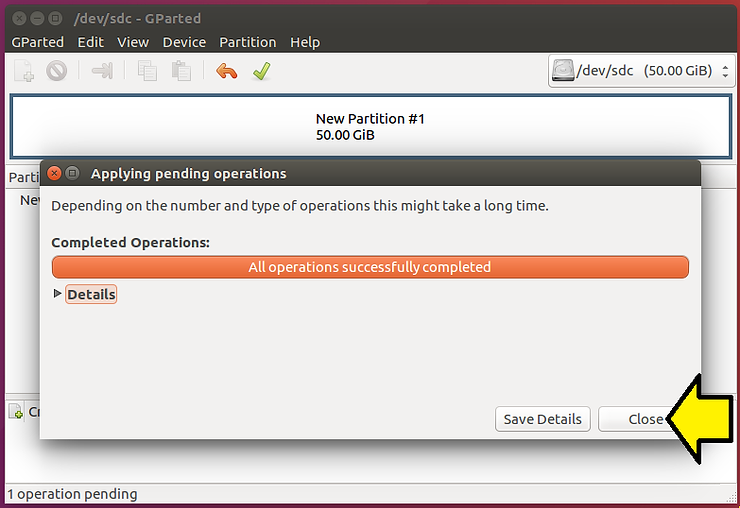
Task: Undo last operation with orange arrow icon
Action: click(227, 71)
